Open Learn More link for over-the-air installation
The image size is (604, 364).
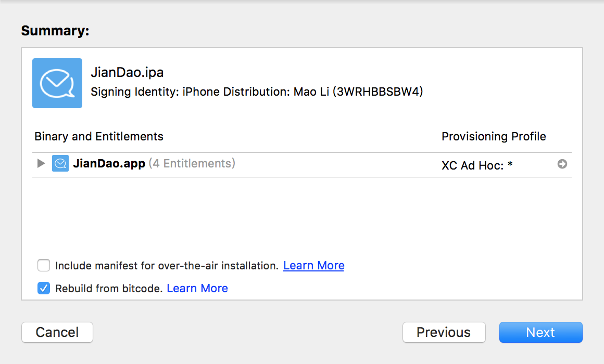313,266
